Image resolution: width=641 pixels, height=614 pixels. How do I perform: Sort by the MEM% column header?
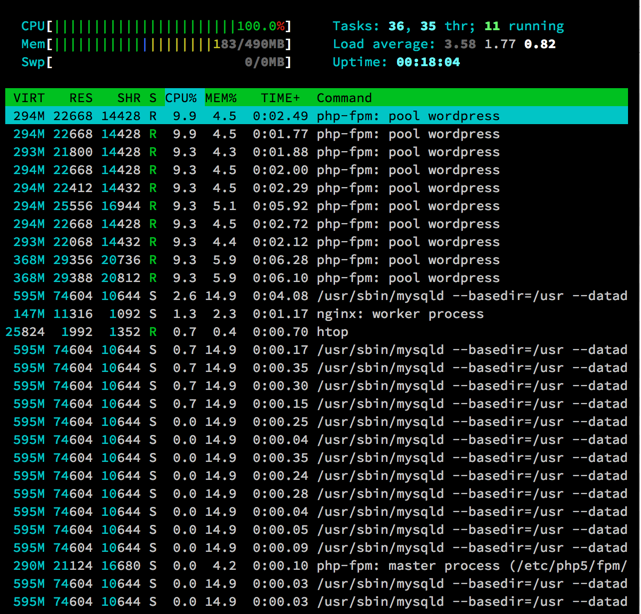tap(221, 98)
